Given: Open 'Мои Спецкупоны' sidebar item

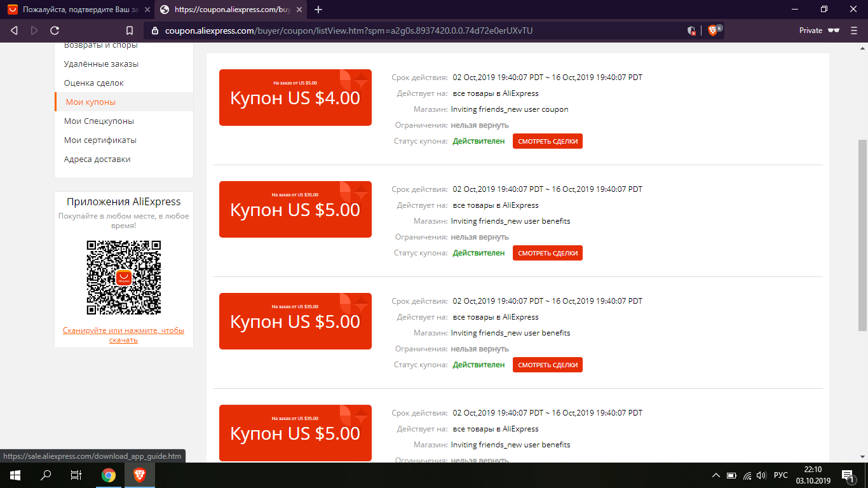Looking at the screenshot, I should point(99,121).
